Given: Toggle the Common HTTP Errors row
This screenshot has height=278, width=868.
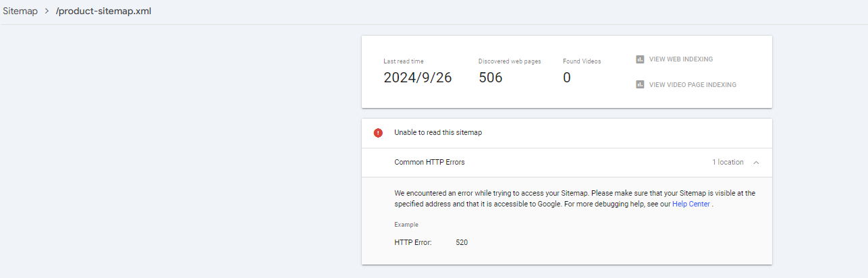Looking at the screenshot, I should tap(429, 163).
